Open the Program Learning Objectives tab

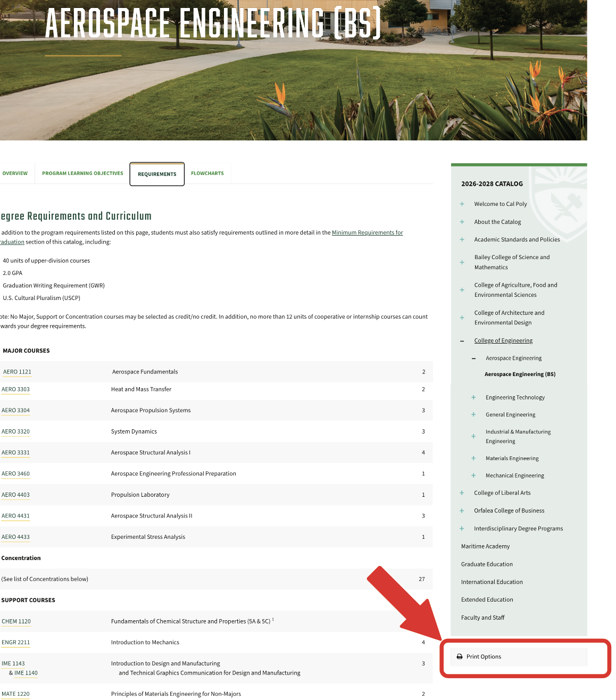tap(82, 173)
